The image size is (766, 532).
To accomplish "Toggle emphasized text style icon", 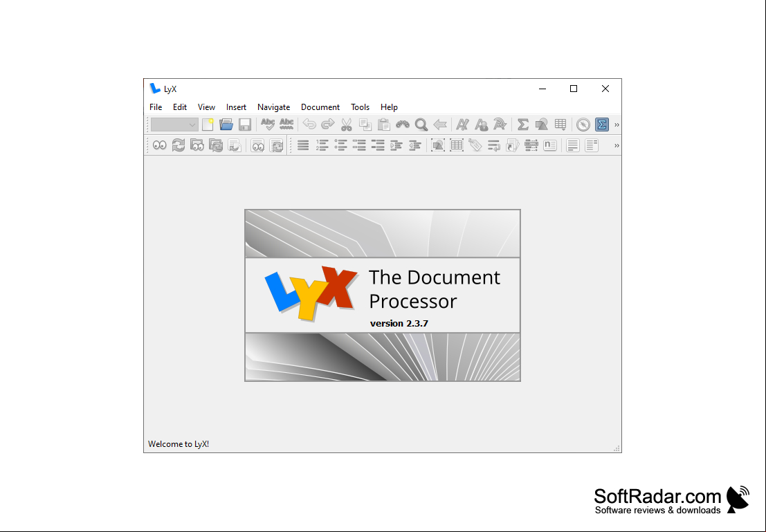I will point(462,125).
